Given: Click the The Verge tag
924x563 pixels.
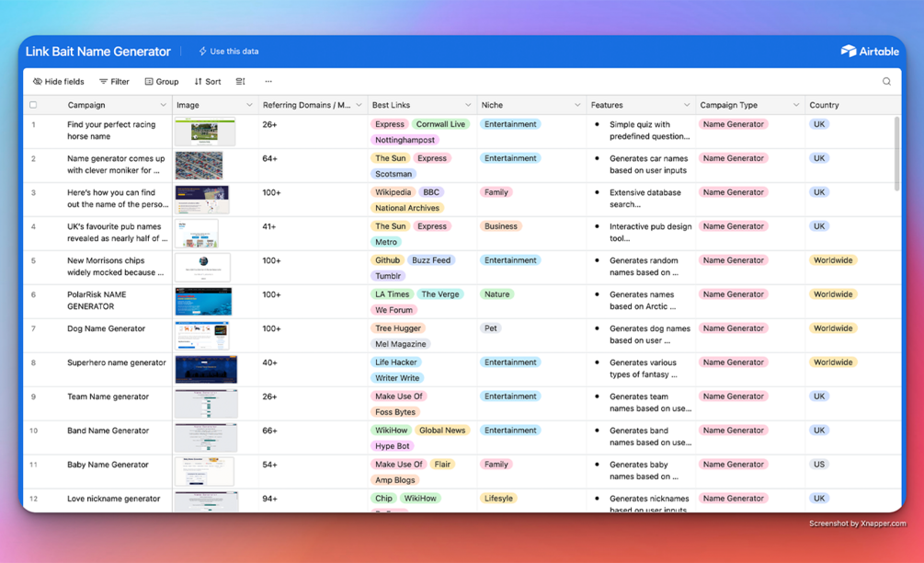Looking at the screenshot, I should pyautogui.click(x=440, y=294).
